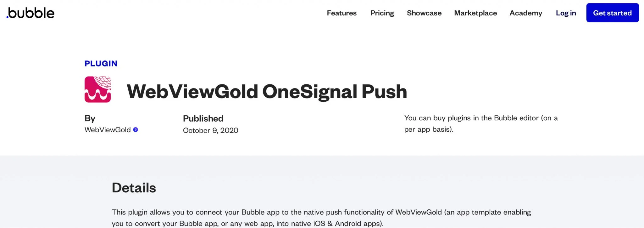
Task: Open the Features page
Action: click(341, 13)
